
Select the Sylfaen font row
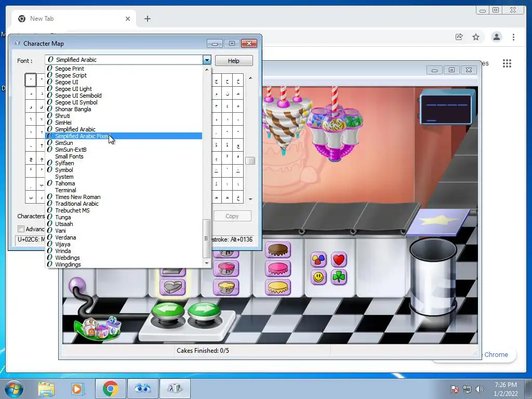tap(124, 163)
